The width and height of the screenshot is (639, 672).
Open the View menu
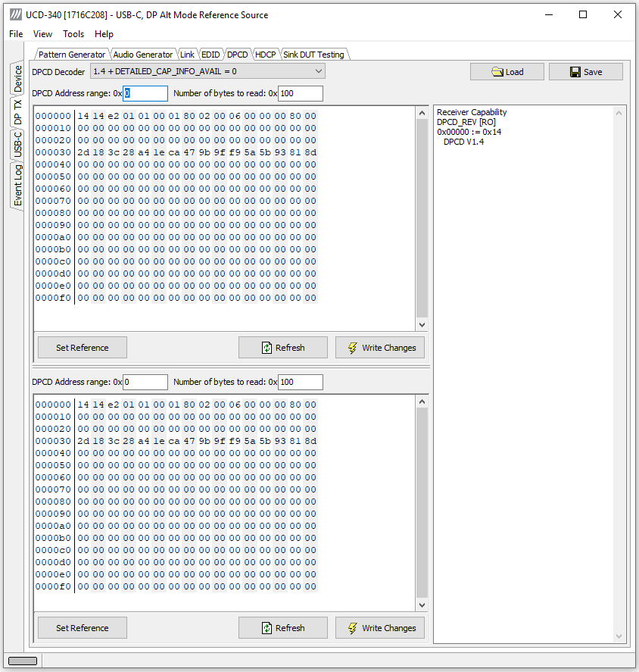pyautogui.click(x=42, y=34)
